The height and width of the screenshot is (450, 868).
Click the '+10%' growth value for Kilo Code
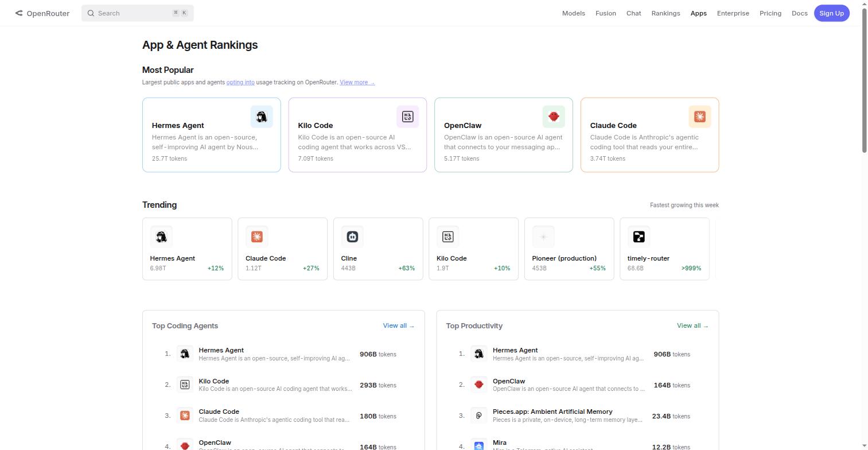[502, 268]
